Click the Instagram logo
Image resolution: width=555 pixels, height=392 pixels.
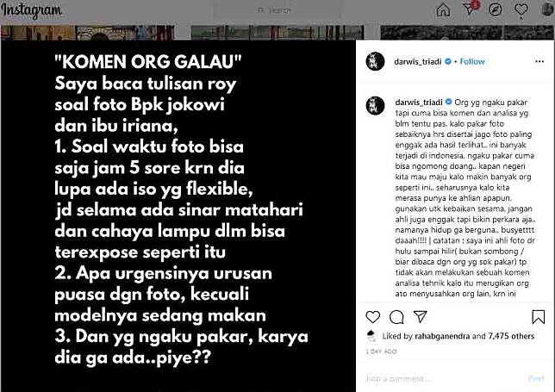[x=32, y=10]
